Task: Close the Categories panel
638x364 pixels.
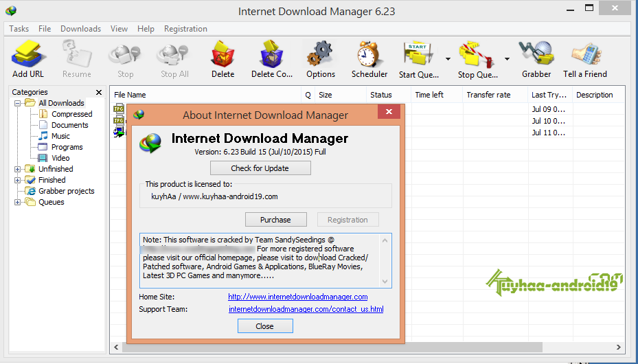Action: (98, 92)
